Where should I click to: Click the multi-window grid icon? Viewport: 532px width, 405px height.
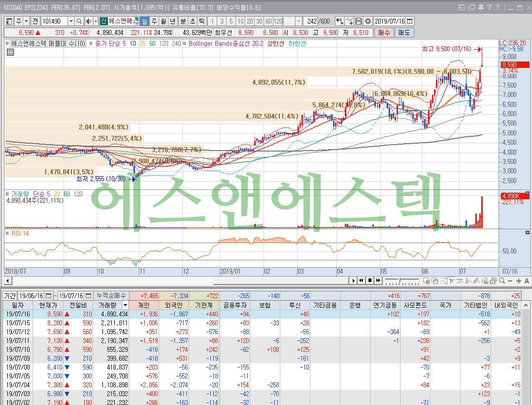coord(427,280)
